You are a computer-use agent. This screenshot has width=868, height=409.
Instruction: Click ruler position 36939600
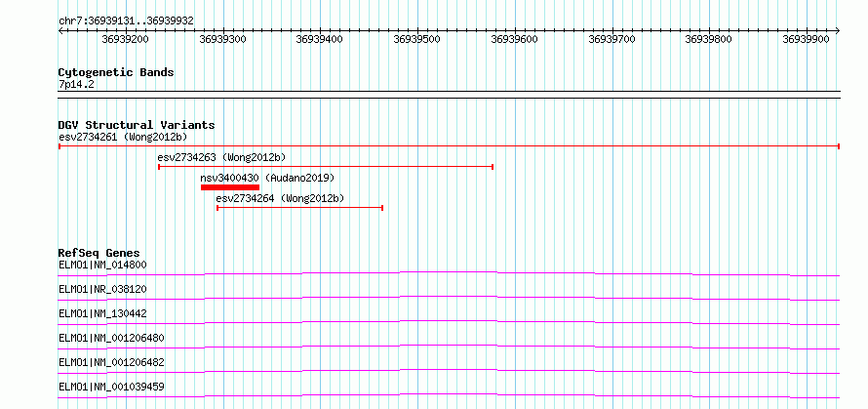tap(515, 39)
